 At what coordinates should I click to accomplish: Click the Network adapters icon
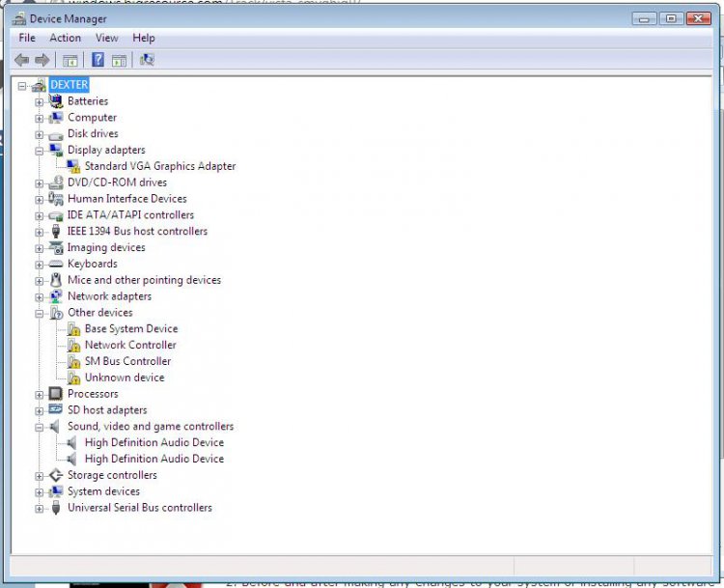pos(56,296)
